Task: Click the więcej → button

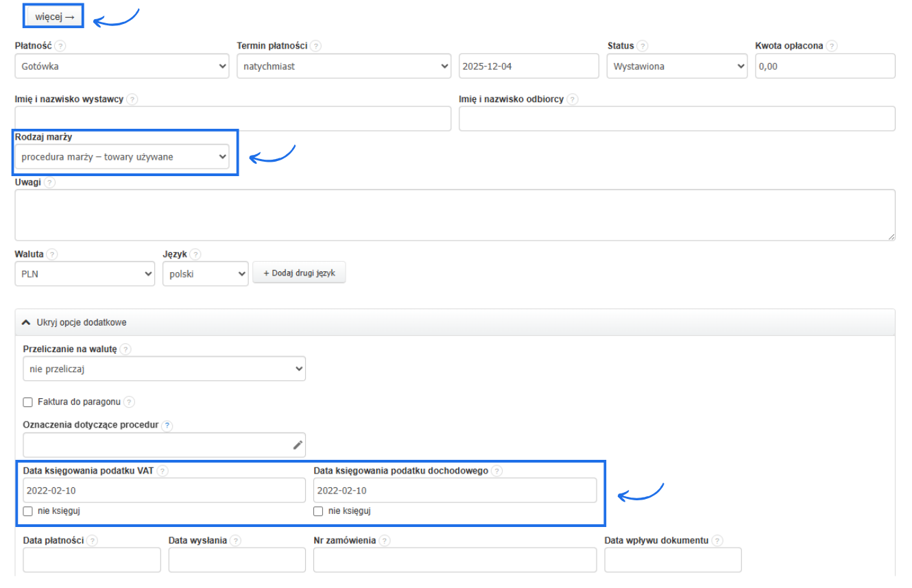Action: 54,16
